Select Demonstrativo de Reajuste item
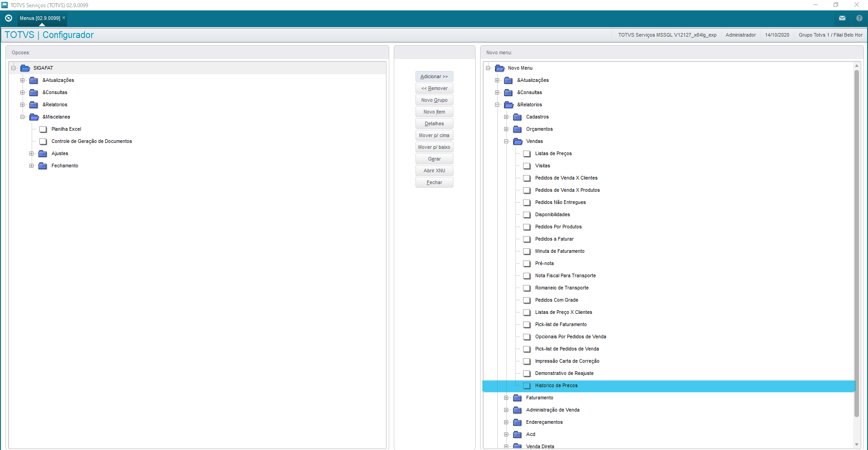Viewport: 868px width, 450px height. coord(564,374)
